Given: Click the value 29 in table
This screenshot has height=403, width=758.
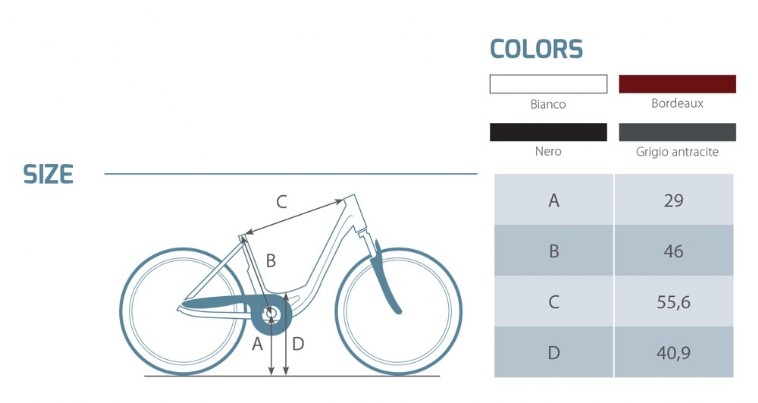Looking at the screenshot, I should (x=673, y=200).
